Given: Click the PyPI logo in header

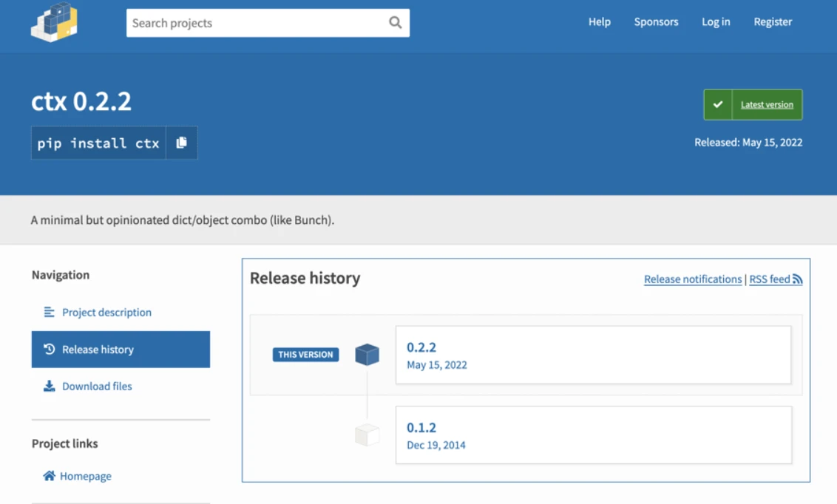Looking at the screenshot, I should 54,22.
